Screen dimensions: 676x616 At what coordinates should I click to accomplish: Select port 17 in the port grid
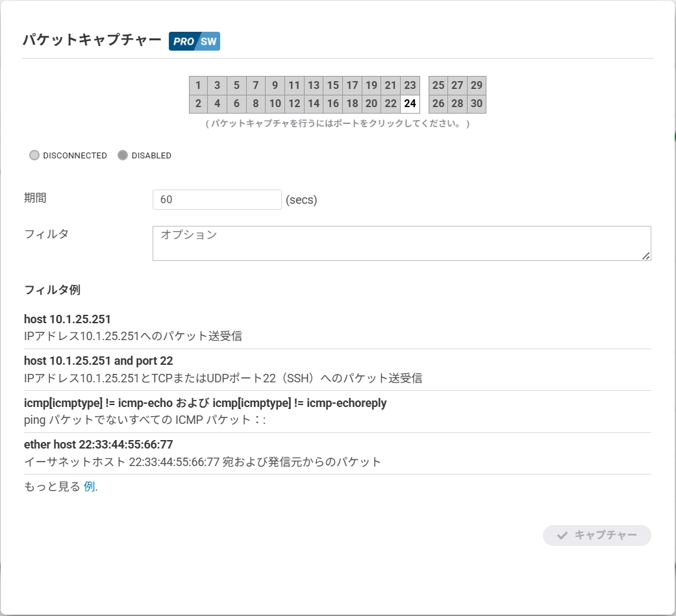[352, 86]
